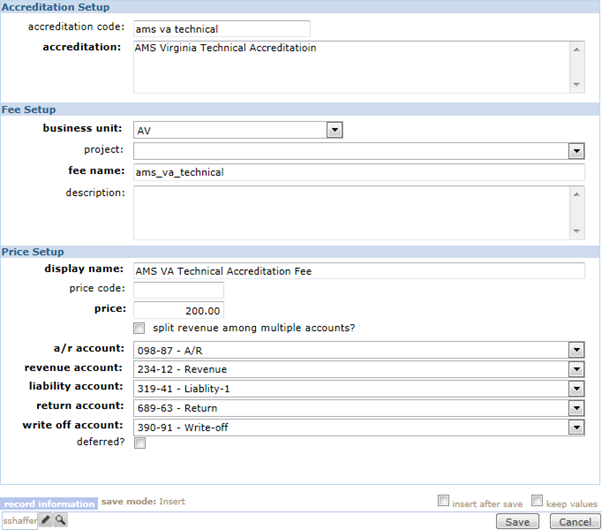This screenshot has width=602, height=530.
Task: Open the business unit dropdown
Action: click(335, 130)
